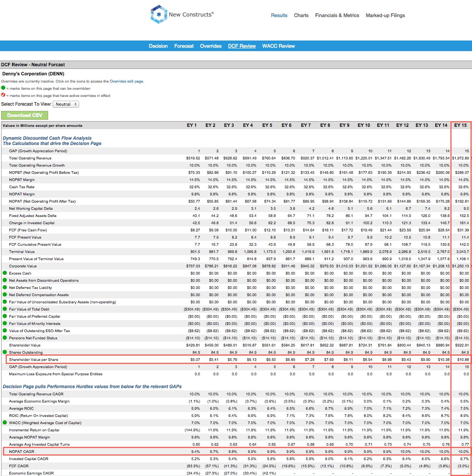This screenshot has height=476, width=472.
Task: Click the $5.07 per-share value for EY 1
Action: point(195,360)
